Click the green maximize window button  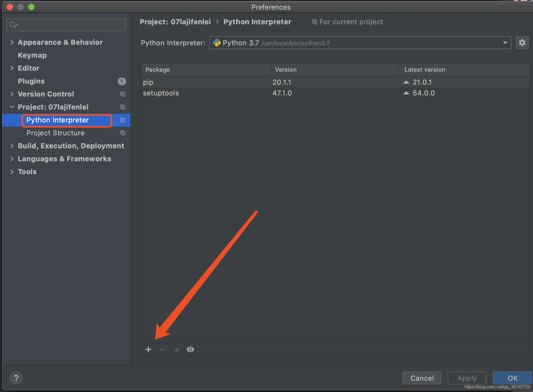coord(31,7)
